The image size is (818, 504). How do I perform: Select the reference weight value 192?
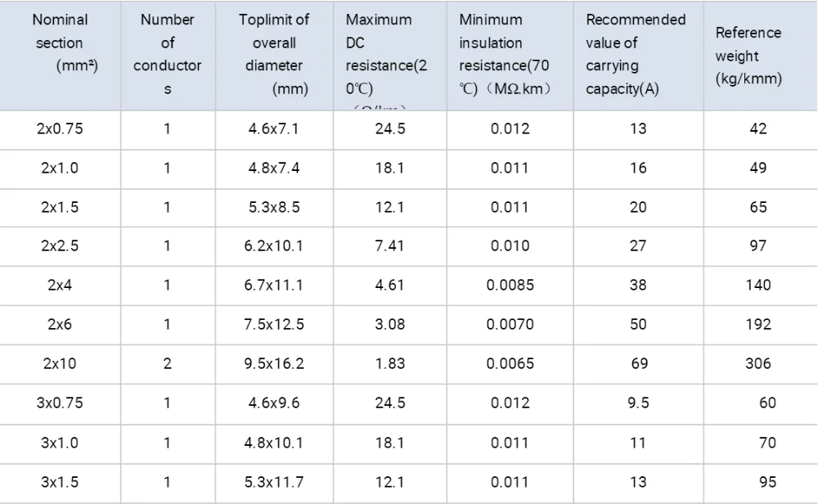coord(758,325)
